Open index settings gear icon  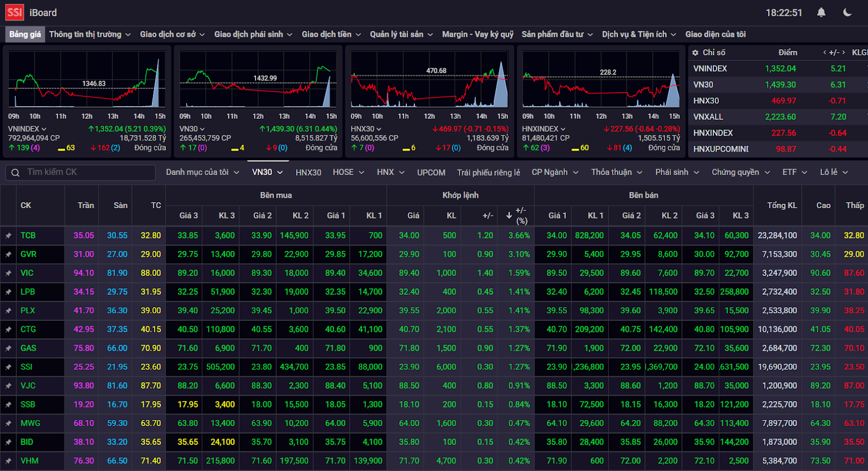695,53
